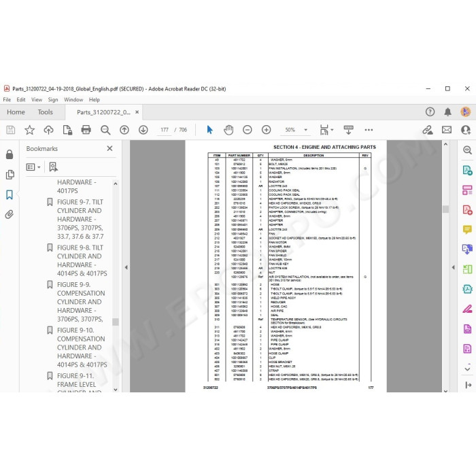Toggle the Bookmarks panel icon

click(10, 194)
